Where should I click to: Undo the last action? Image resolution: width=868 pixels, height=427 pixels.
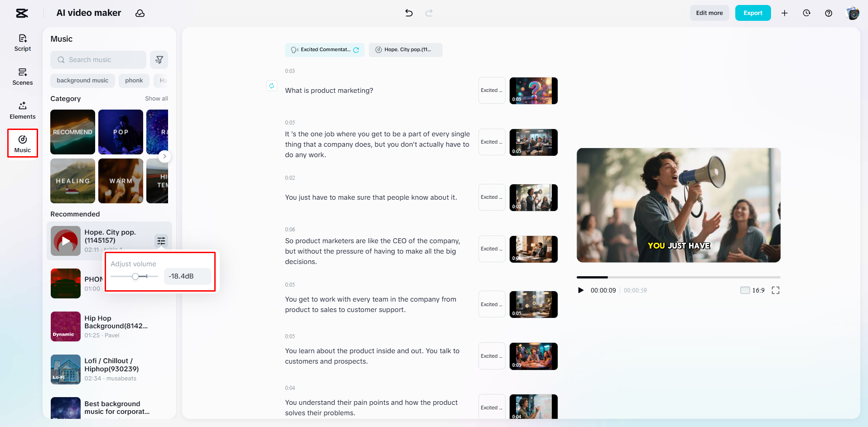pyautogui.click(x=409, y=13)
